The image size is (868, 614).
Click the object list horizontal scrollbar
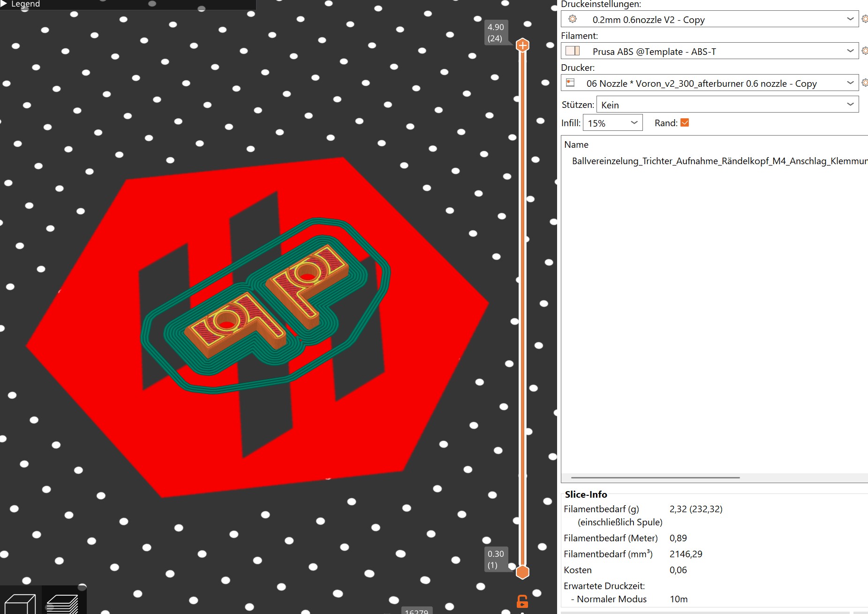[x=656, y=478]
